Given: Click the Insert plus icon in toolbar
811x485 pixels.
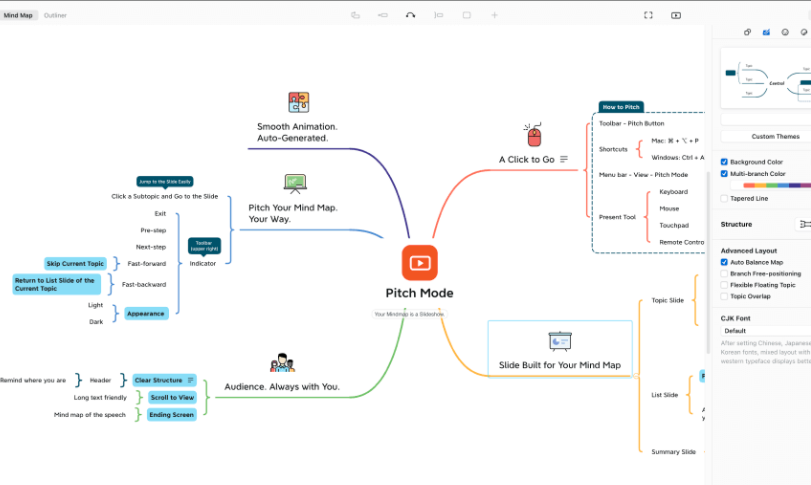Looking at the screenshot, I should 494,15.
